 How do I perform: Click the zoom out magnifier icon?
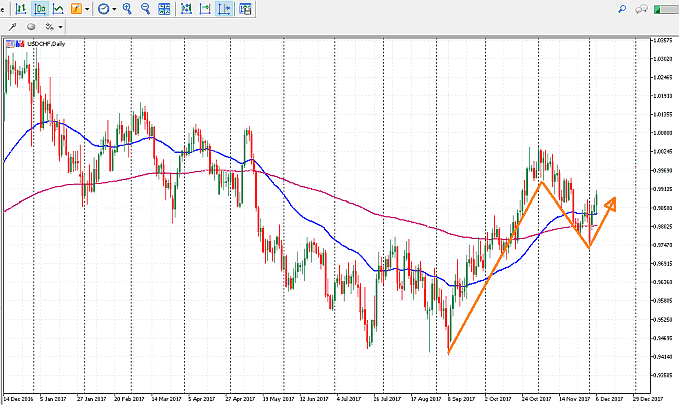pos(146,9)
